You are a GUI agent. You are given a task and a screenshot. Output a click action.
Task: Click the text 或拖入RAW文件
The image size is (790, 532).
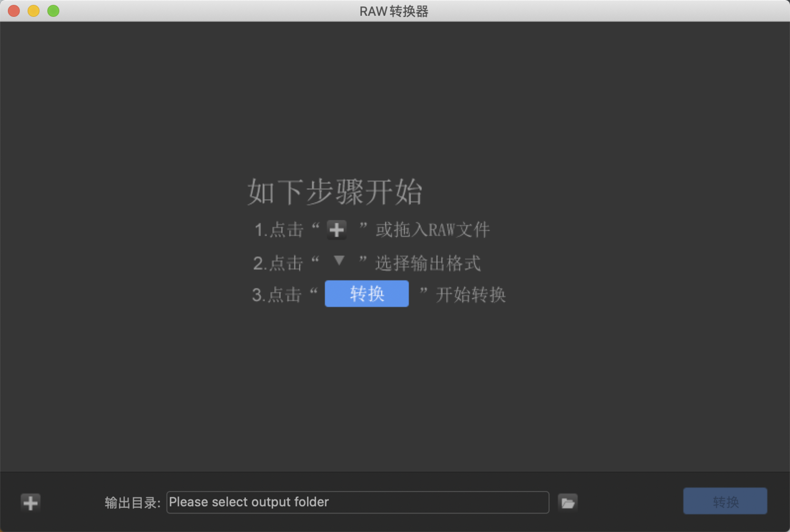tap(433, 230)
